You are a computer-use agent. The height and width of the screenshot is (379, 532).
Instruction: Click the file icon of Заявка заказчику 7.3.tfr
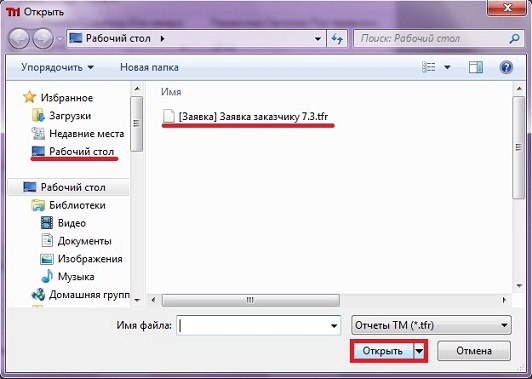[x=169, y=116]
